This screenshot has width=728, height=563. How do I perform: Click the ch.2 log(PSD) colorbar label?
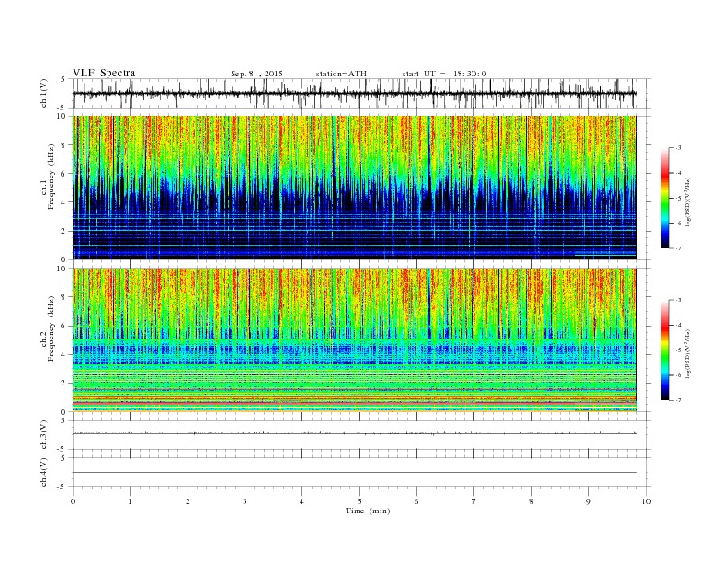tap(688, 353)
